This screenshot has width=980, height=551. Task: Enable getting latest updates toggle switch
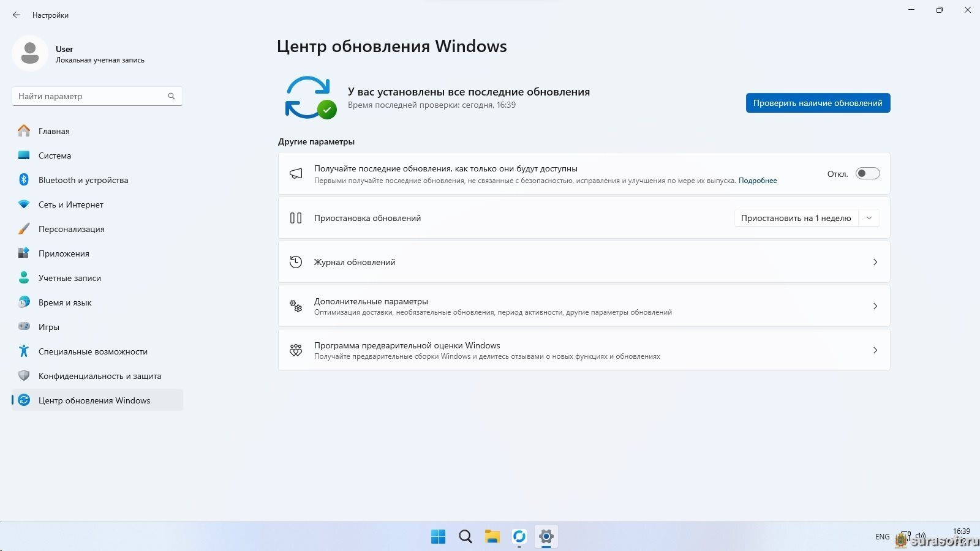click(867, 174)
